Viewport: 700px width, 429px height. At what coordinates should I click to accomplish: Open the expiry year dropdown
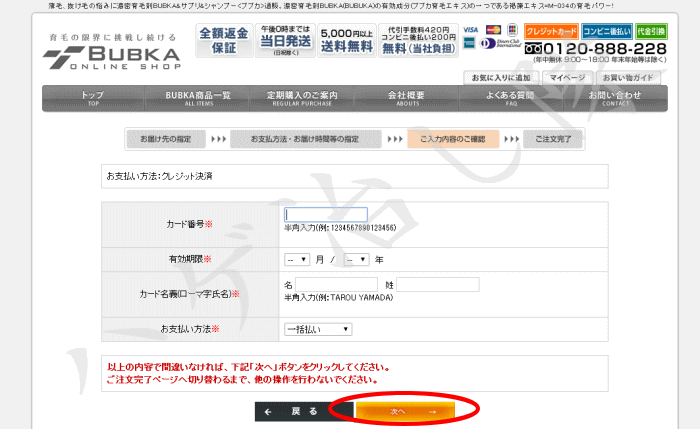(356, 259)
